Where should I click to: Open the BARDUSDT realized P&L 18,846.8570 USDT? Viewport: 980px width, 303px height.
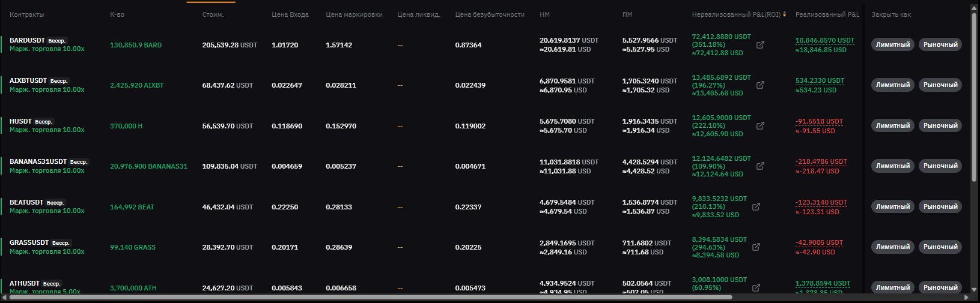click(824, 40)
